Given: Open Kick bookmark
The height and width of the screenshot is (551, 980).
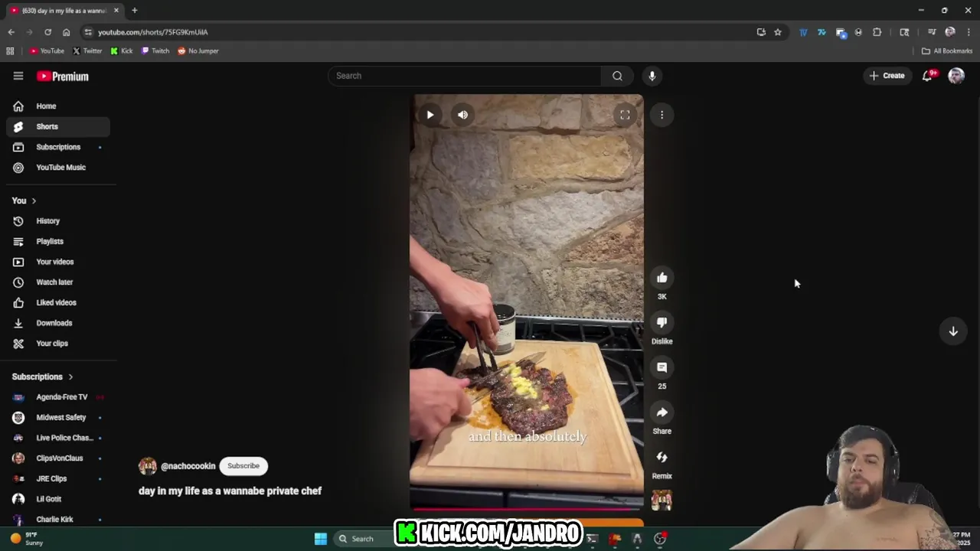Looking at the screenshot, I should click(x=122, y=51).
